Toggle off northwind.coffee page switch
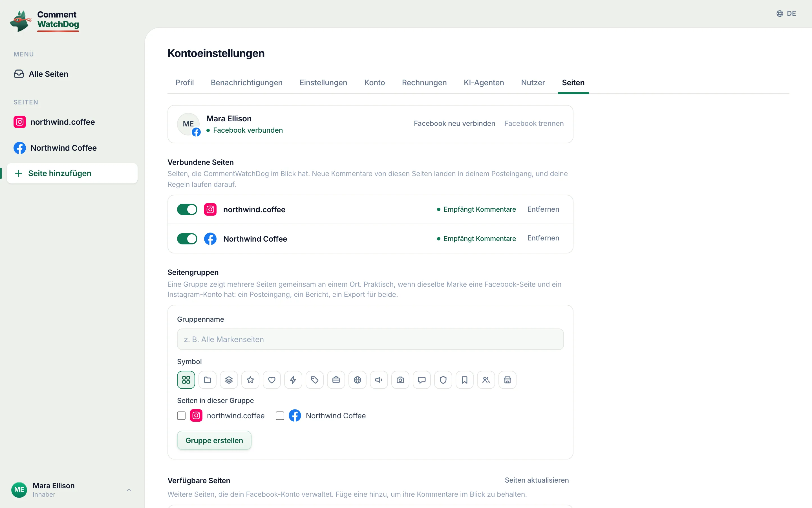 coord(187,209)
